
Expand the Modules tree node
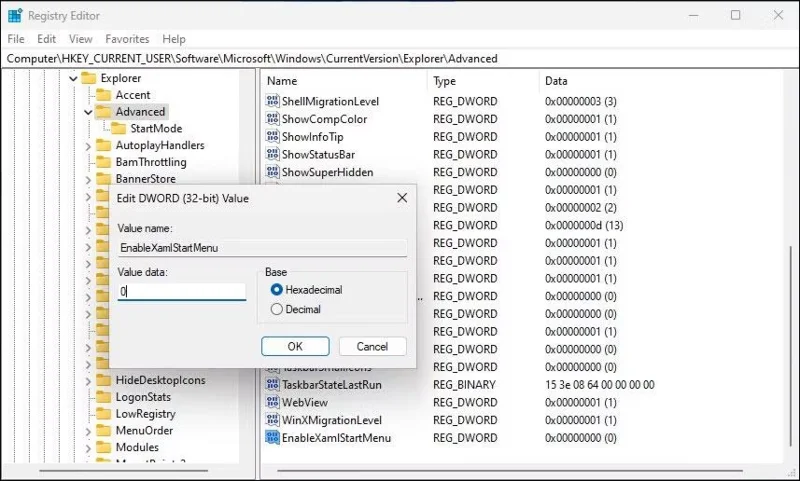click(88, 448)
